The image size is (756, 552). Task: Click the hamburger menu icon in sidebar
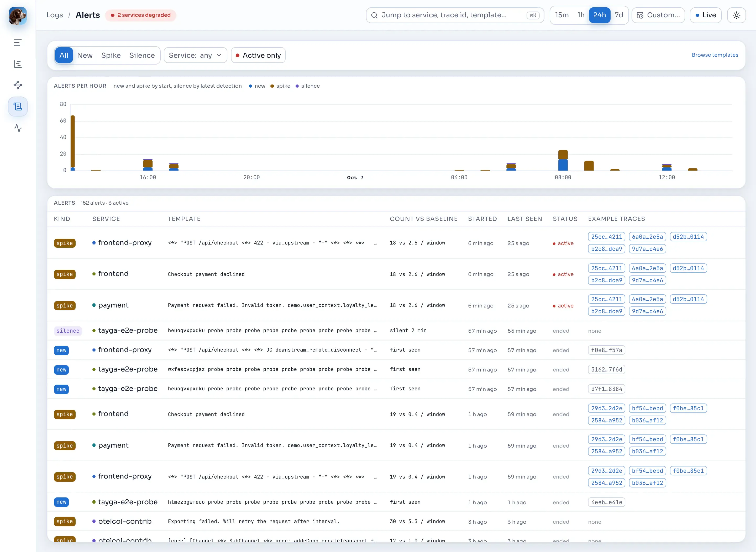pos(18,43)
